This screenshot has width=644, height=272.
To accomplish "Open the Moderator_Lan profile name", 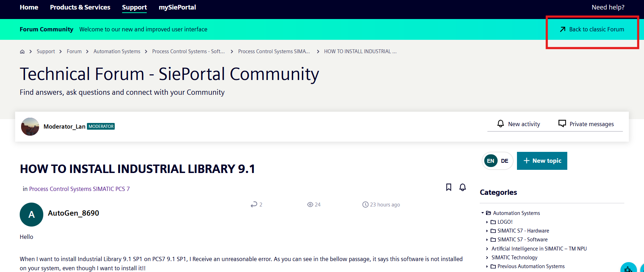I will click(x=64, y=126).
